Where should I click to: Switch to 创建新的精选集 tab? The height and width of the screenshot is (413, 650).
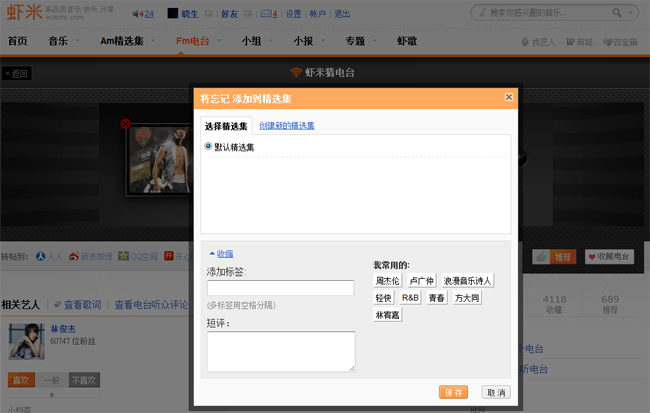point(286,126)
